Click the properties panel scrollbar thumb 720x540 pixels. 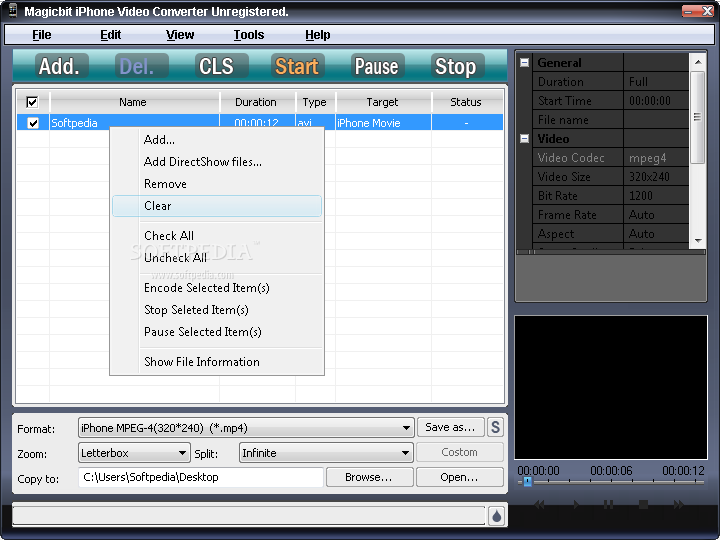pyautogui.click(x=698, y=117)
